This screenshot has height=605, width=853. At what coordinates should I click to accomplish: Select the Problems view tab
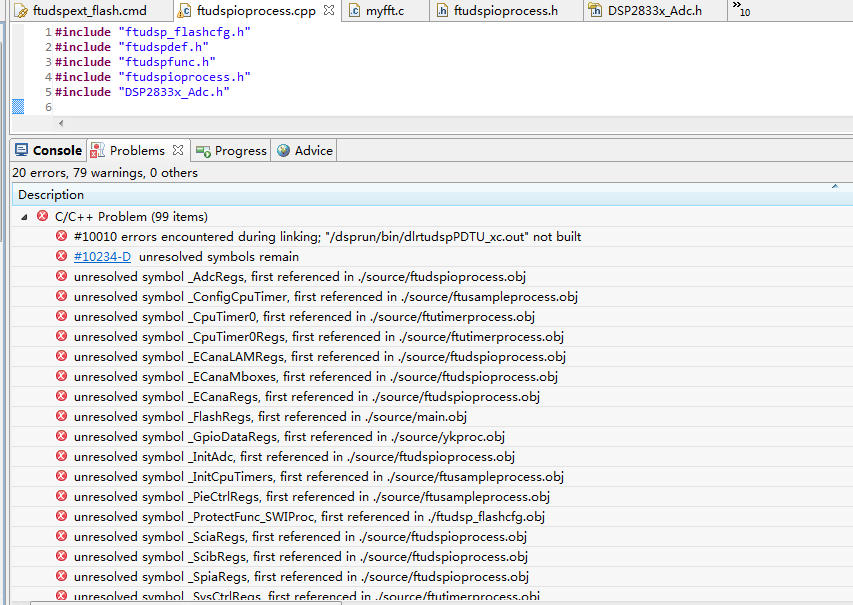click(x=137, y=151)
